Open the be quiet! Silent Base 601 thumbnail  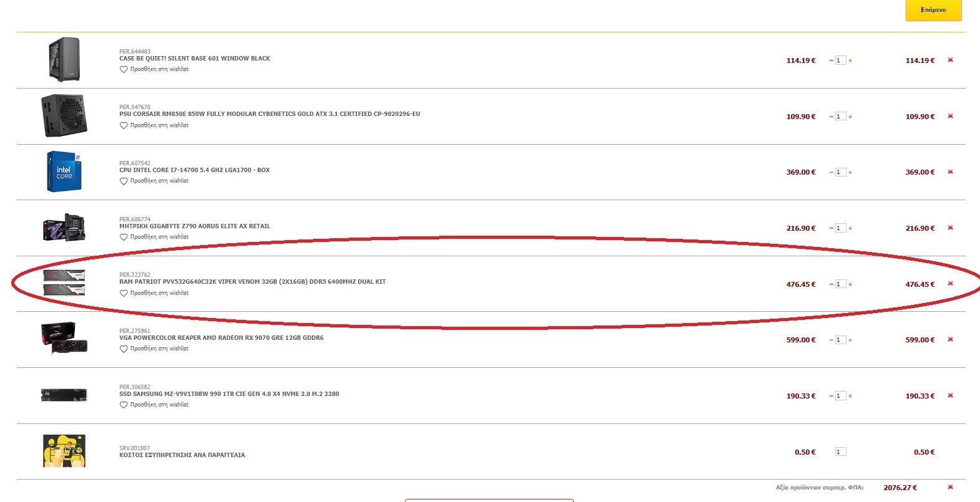click(64, 60)
